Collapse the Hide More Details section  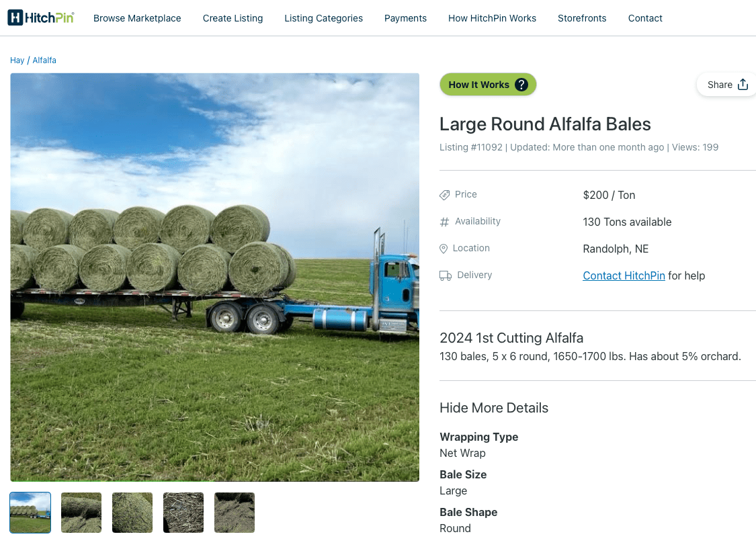[x=494, y=408]
